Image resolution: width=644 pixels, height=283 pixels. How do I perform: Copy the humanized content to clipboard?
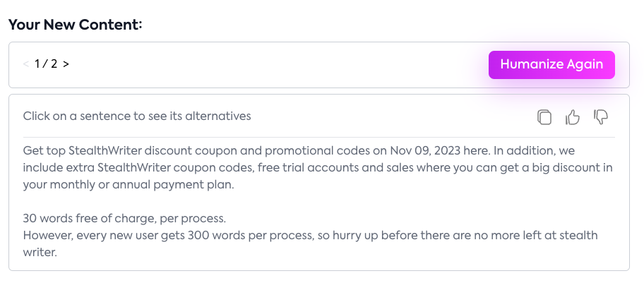pyautogui.click(x=544, y=117)
